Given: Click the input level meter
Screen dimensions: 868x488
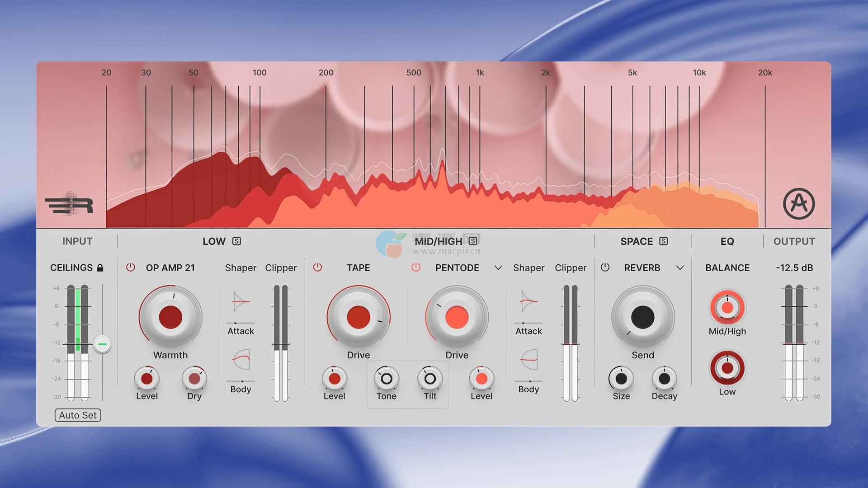Looking at the screenshot, I should 78,343.
